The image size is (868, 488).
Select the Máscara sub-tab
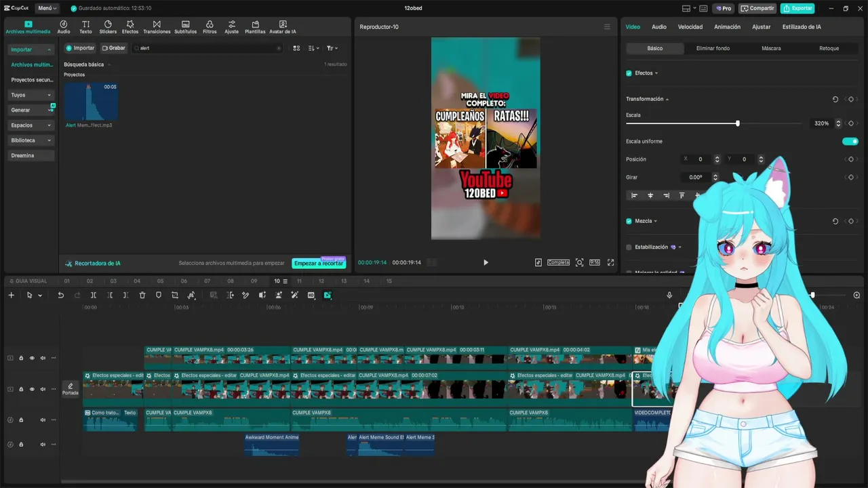771,49
